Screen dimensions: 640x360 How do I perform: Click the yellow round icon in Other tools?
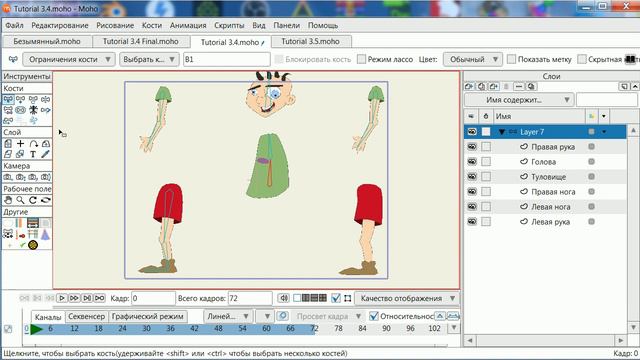pos(33,245)
